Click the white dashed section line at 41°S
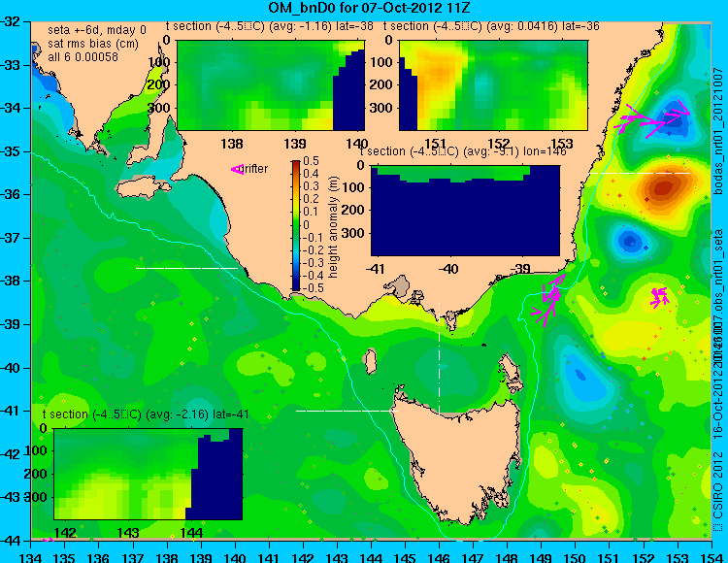Image resolution: width=728 pixels, height=563 pixels. point(347,411)
